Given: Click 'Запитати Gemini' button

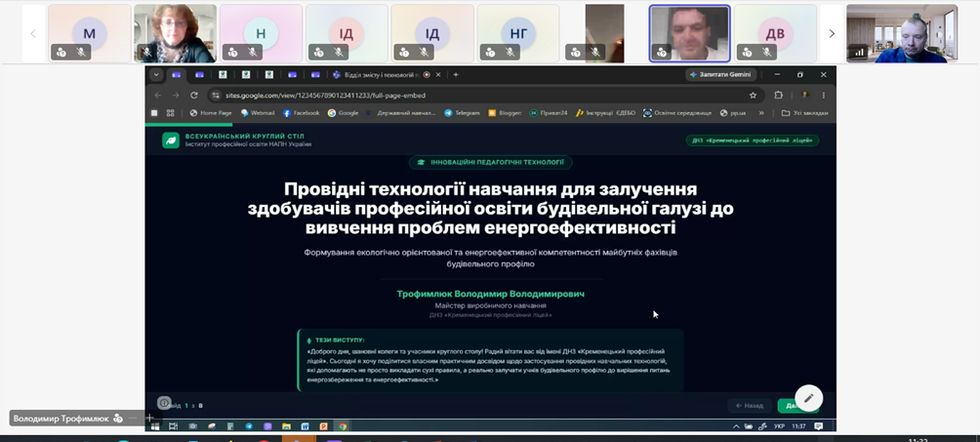Looking at the screenshot, I should 721,74.
